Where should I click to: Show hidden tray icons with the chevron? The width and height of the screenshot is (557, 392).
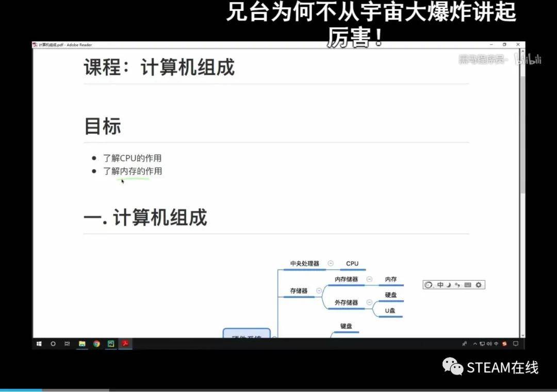click(475, 344)
